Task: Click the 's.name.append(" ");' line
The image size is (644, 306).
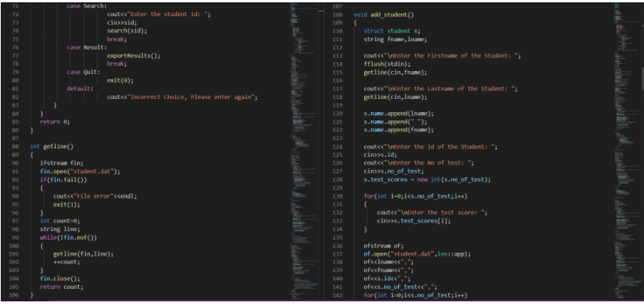Action: pos(395,122)
